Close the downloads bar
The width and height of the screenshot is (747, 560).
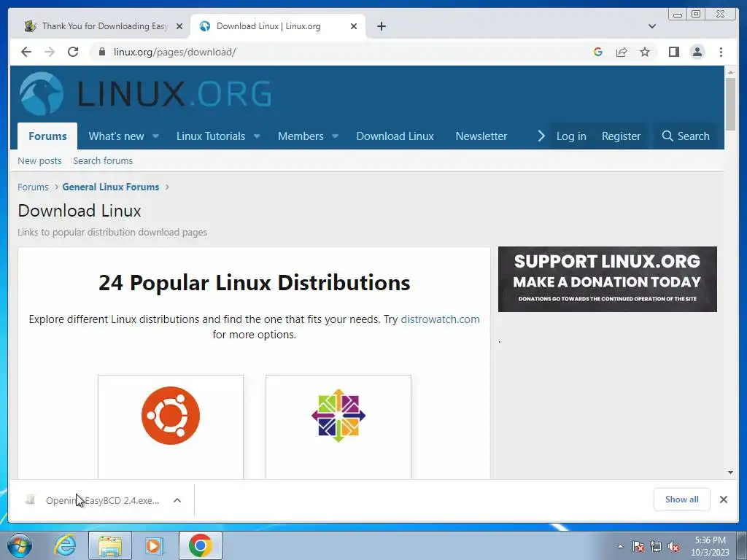coord(723,499)
